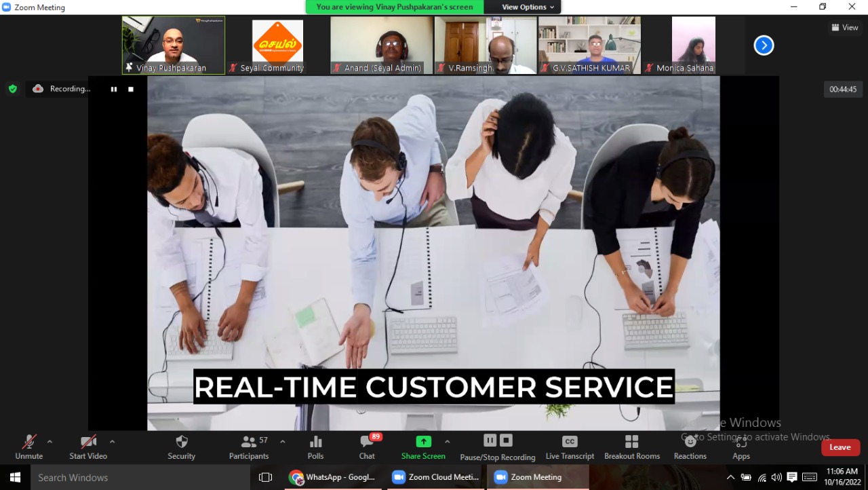Open the Security shield icon
Screen dimensions: 868x490
pos(181,442)
